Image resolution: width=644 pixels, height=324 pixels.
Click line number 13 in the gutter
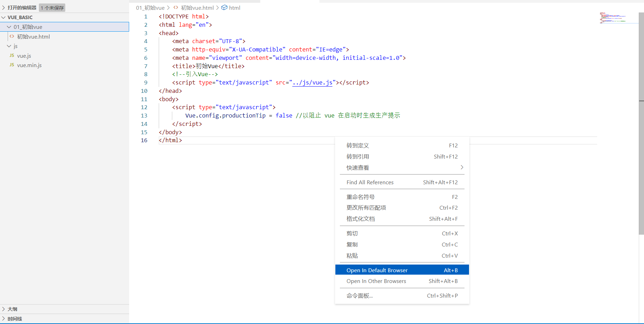tap(144, 115)
